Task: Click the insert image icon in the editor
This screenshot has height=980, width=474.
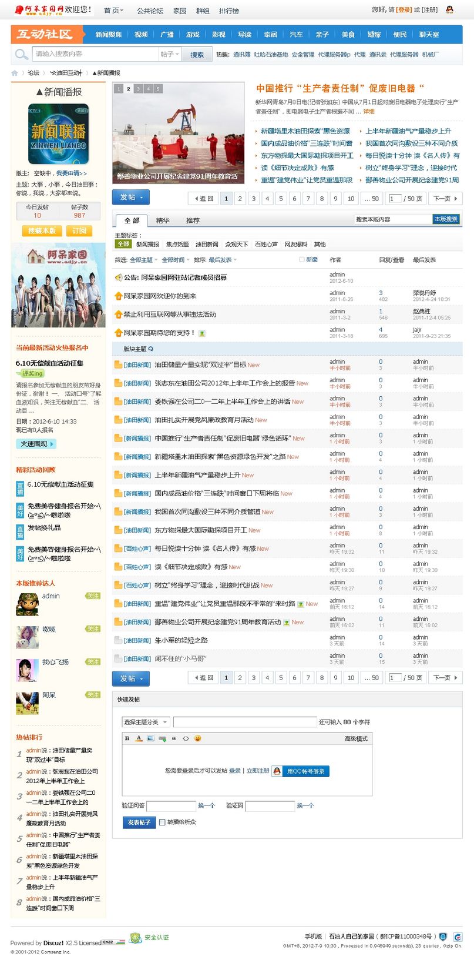Action: (x=150, y=738)
